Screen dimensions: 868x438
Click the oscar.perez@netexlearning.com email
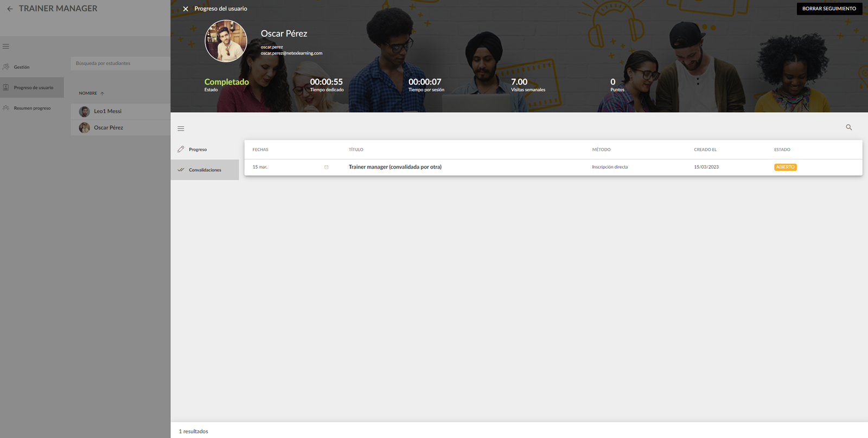pyautogui.click(x=291, y=53)
